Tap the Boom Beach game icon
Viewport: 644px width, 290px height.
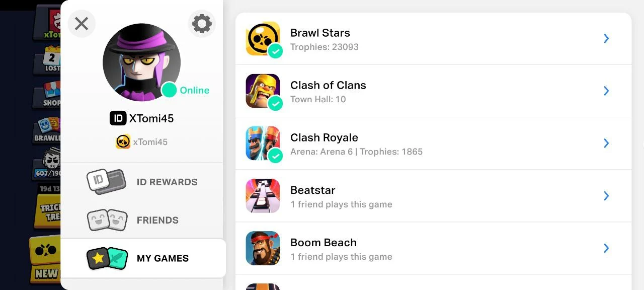pyautogui.click(x=263, y=248)
